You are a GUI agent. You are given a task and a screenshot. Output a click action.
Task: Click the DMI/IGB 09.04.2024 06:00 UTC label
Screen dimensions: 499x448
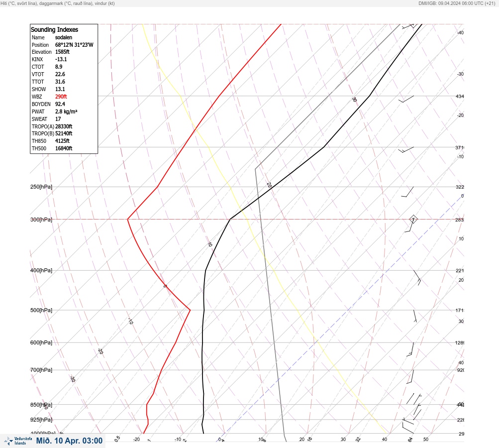coord(457,3)
